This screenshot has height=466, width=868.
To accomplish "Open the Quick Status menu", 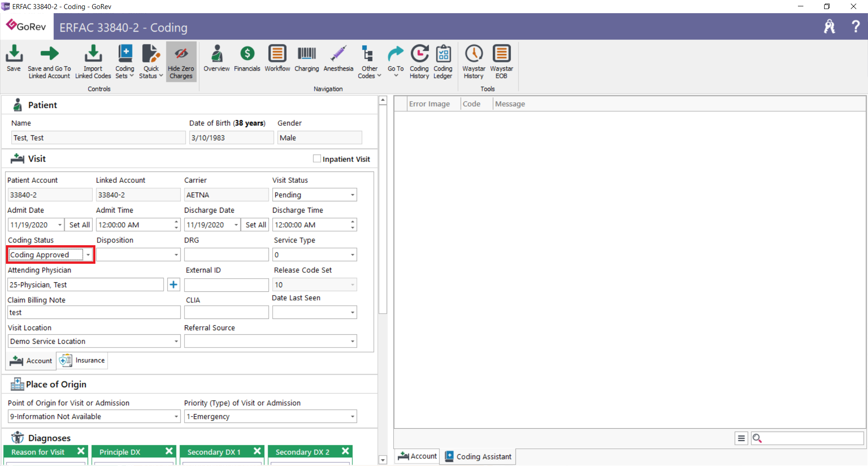I will (x=151, y=62).
